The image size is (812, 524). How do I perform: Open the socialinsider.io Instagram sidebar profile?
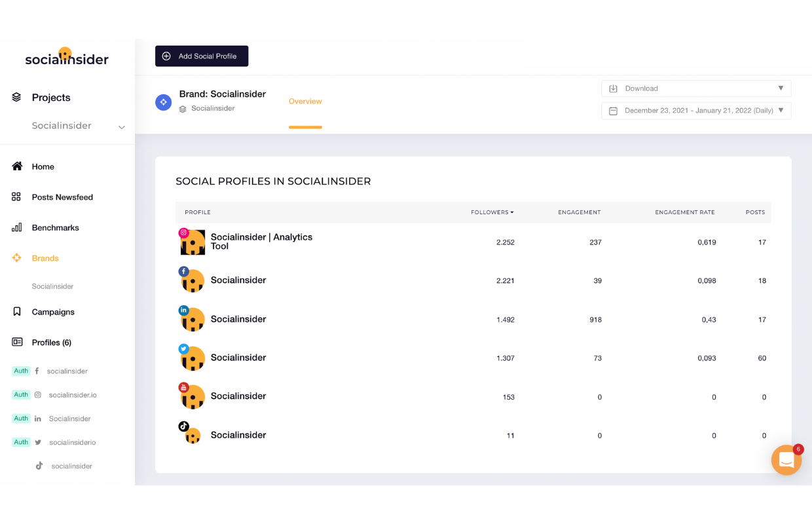click(x=73, y=395)
